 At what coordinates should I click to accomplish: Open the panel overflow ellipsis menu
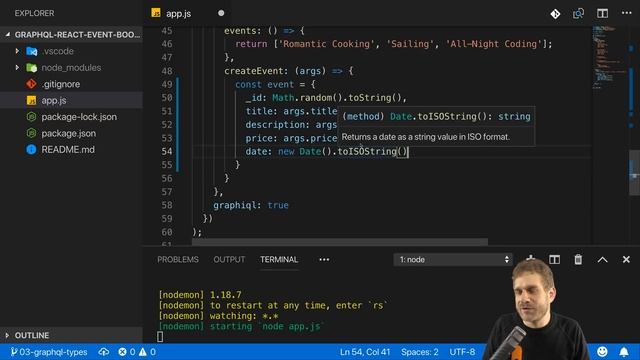tap(324, 260)
